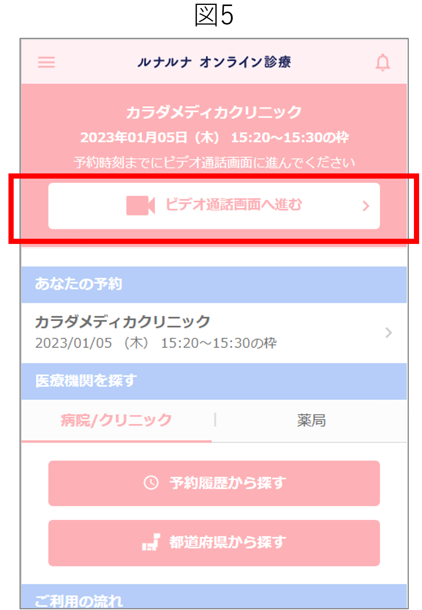Click the 2023年01月05日 appointment time text
Screen dimensions: 422x610
tap(214, 137)
